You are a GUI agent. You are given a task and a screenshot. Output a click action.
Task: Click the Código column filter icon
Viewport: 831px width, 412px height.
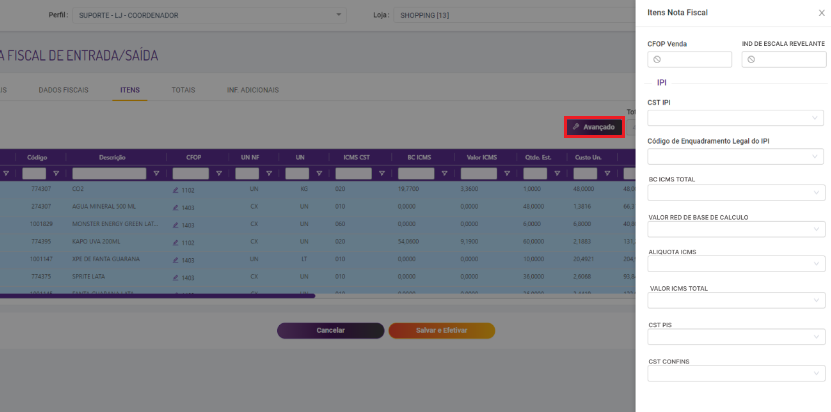[56, 173]
